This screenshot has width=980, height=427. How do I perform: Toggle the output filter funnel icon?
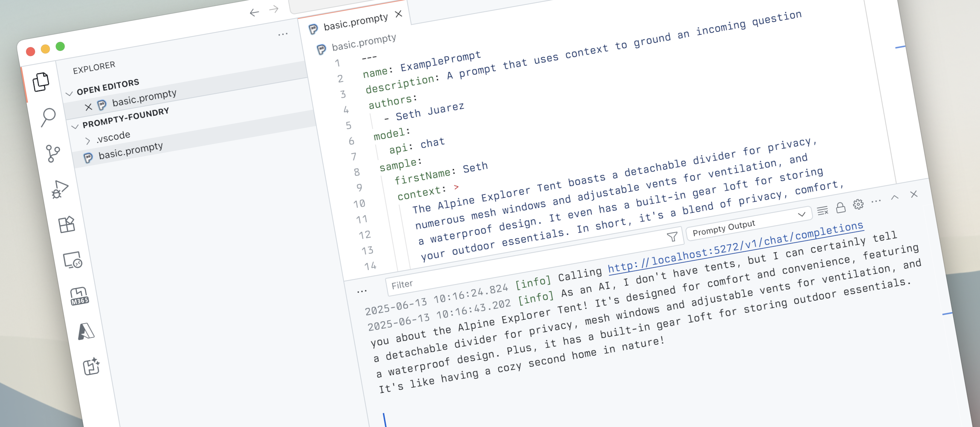coord(672,236)
